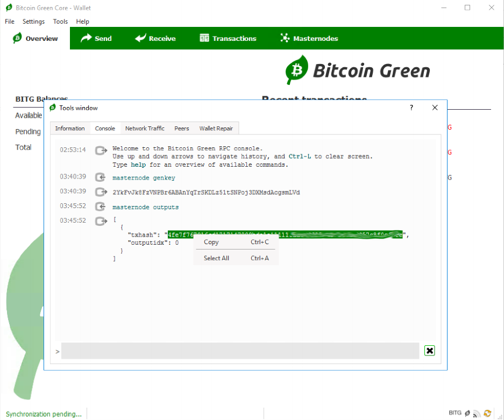The image size is (504, 420).
Task: Click the generated key starting with 2YkFvJk8
Action: pyautogui.click(x=206, y=193)
